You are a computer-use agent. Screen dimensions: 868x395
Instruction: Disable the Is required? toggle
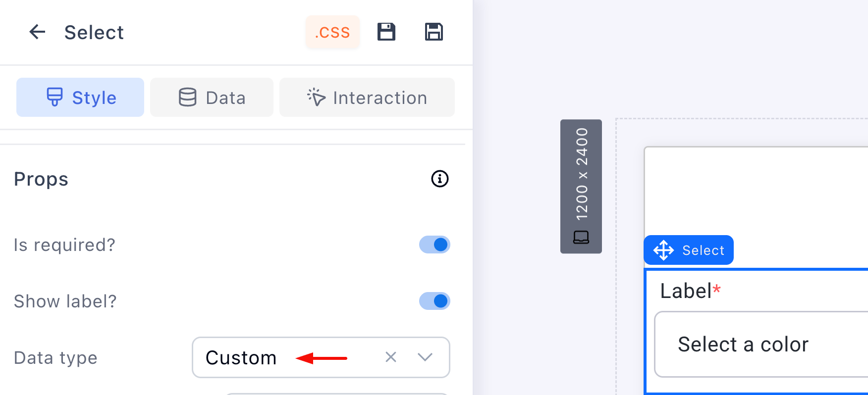pos(434,245)
